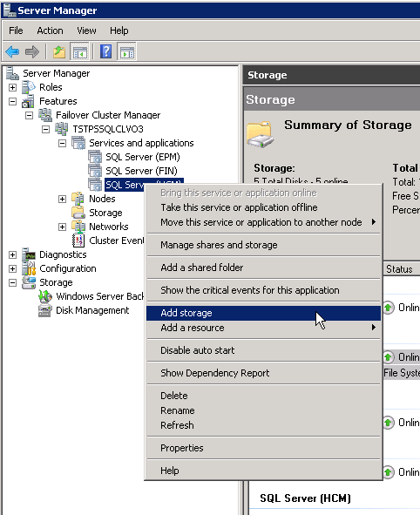Click the Diagnostics node icon
Viewport: 420px width, 515px height.
(x=28, y=254)
